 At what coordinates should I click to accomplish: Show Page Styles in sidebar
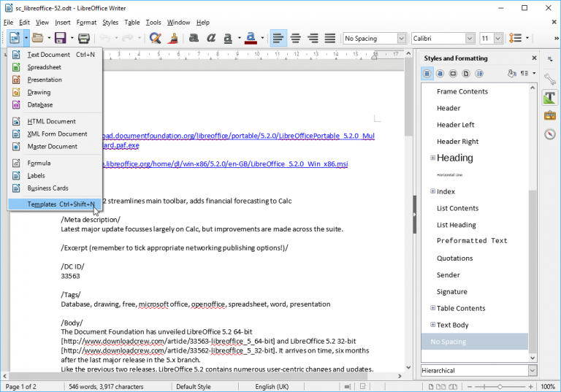pyautogui.click(x=466, y=74)
